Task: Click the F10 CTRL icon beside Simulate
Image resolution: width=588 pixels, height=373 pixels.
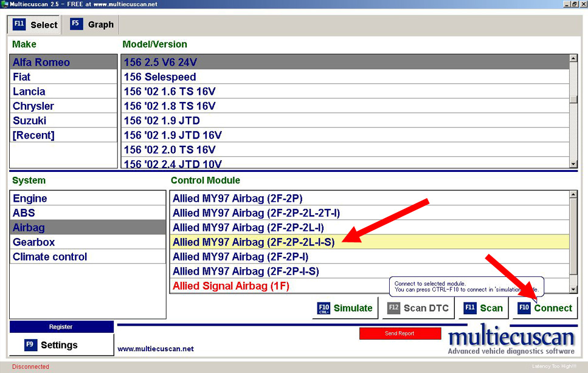Action: pos(323,308)
